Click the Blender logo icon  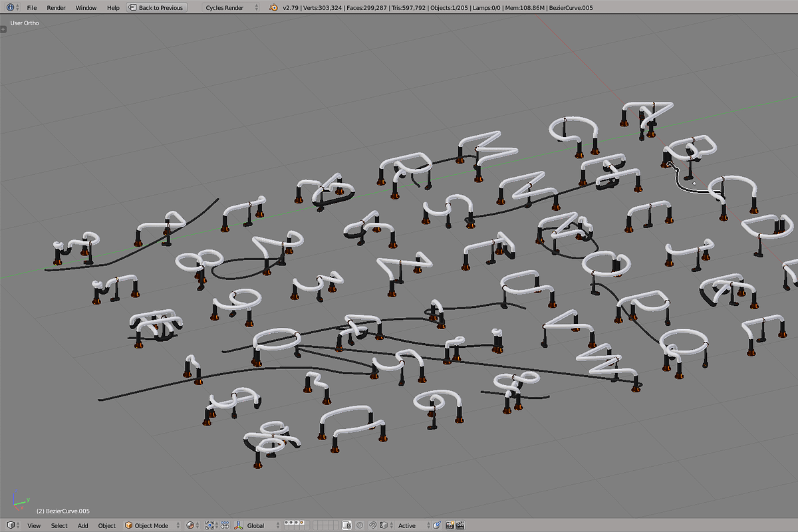pyautogui.click(x=274, y=7)
